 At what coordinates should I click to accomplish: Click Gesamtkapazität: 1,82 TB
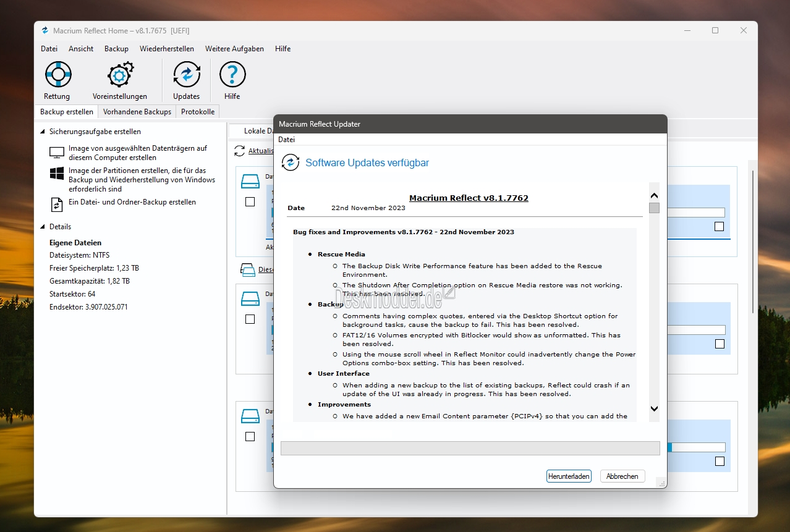(x=90, y=281)
